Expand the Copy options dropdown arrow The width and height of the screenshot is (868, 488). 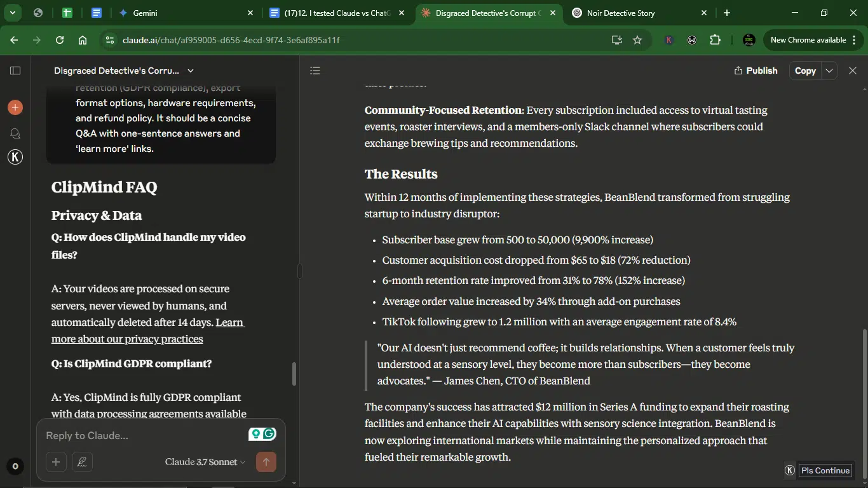pos(829,71)
